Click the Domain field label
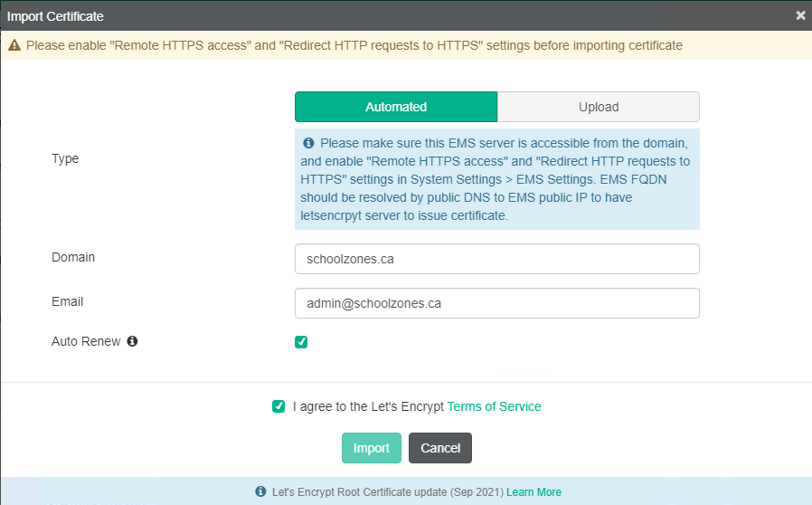Viewport: 812px width, 505px height. [73, 257]
